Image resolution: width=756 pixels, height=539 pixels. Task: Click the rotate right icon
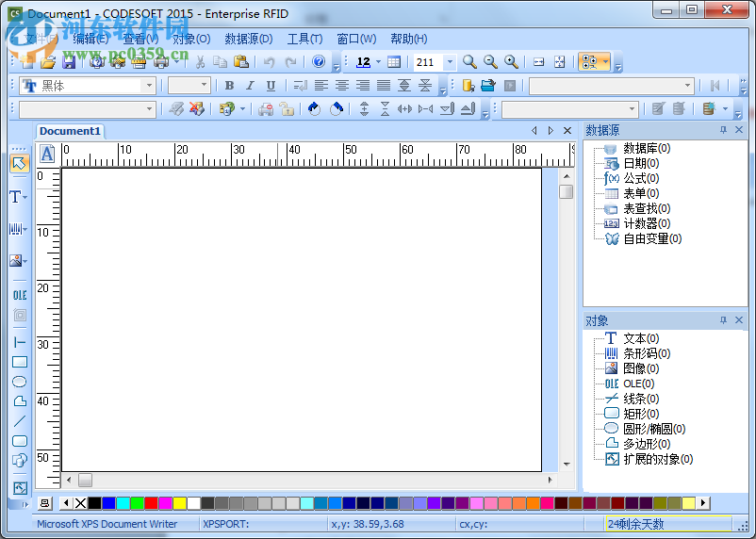337,109
